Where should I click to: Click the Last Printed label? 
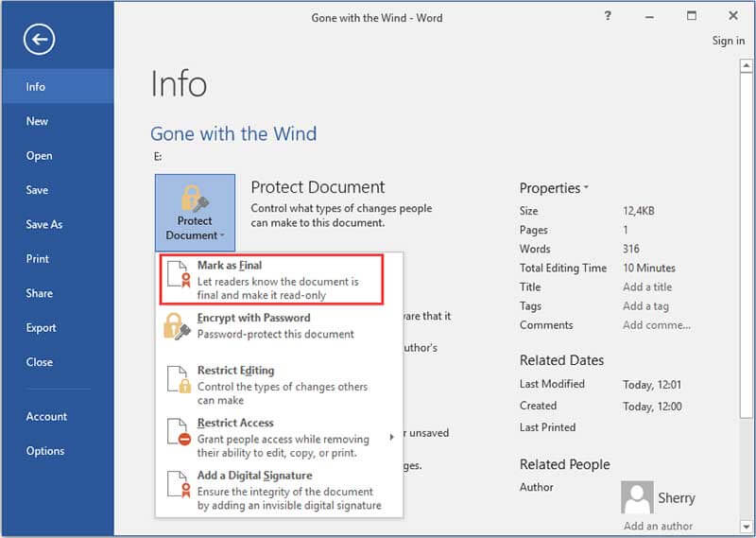pyautogui.click(x=548, y=427)
